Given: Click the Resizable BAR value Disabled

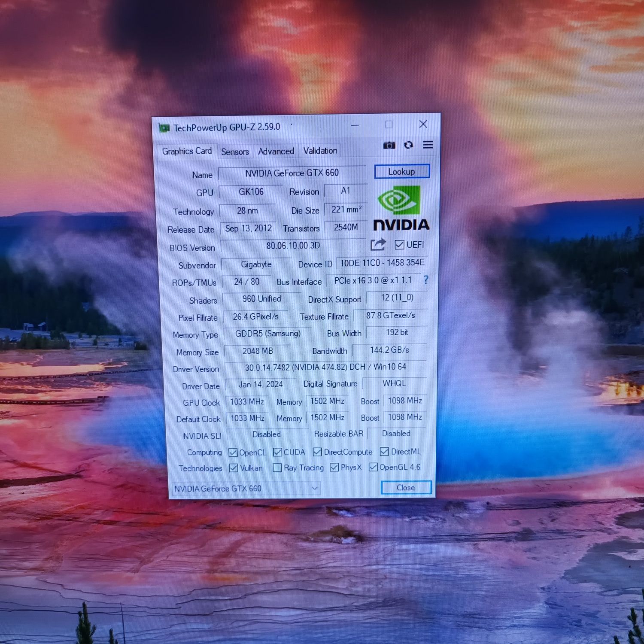Looking at the screenshot, I should tap(396, 434).
